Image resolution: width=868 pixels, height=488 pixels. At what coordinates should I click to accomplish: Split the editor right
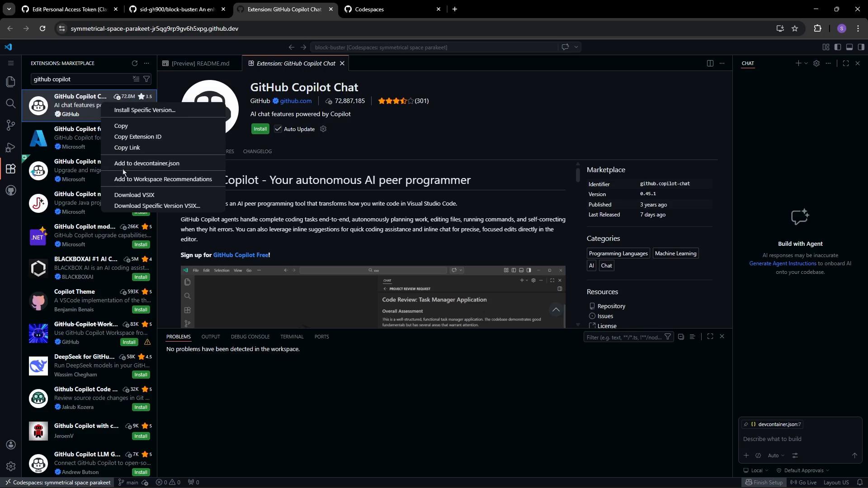click(x=710, y=63)
